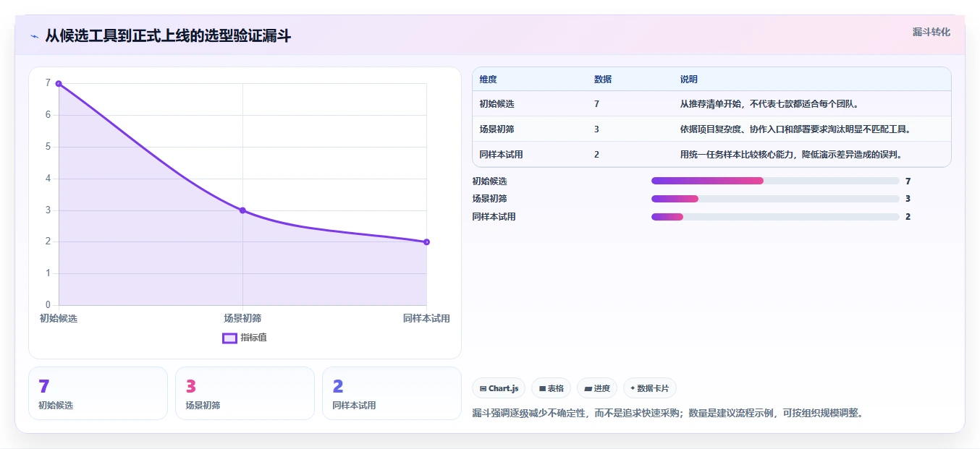The image size is (980, 449).
Task: Click the 同样本试用 table cell
Action: click(x=501, y=155)
